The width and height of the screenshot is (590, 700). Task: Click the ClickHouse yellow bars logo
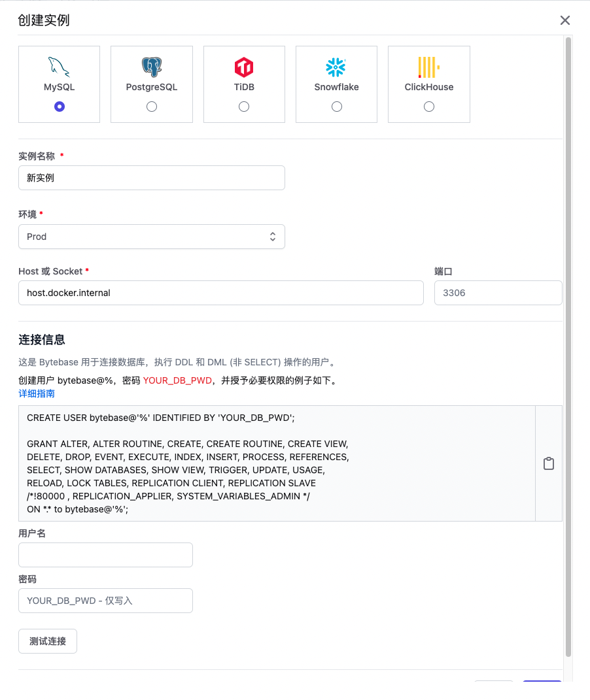(428, 67)
